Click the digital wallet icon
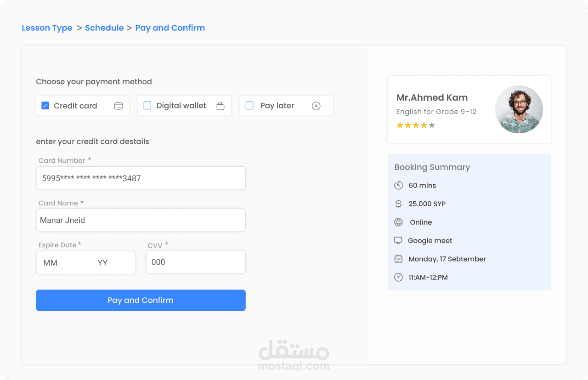The image size is (588, 380). (220, 106)
